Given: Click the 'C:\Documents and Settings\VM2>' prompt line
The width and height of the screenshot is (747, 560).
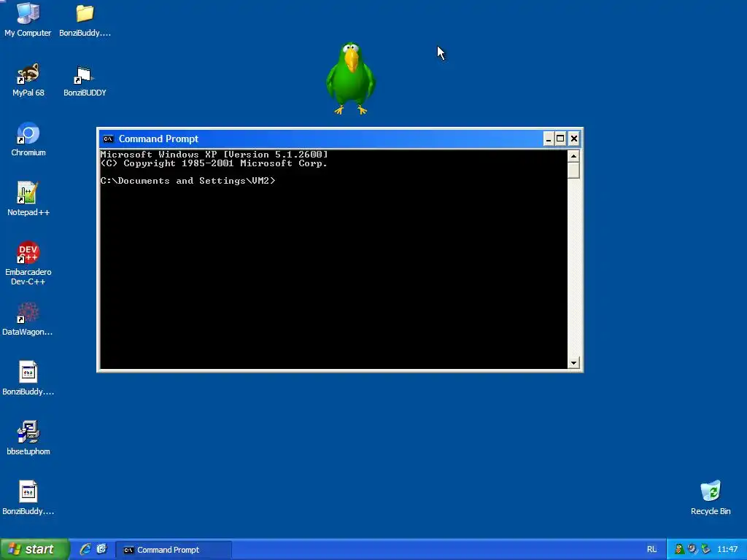Looking at the screenshot, I should click(x=187, y=181).
